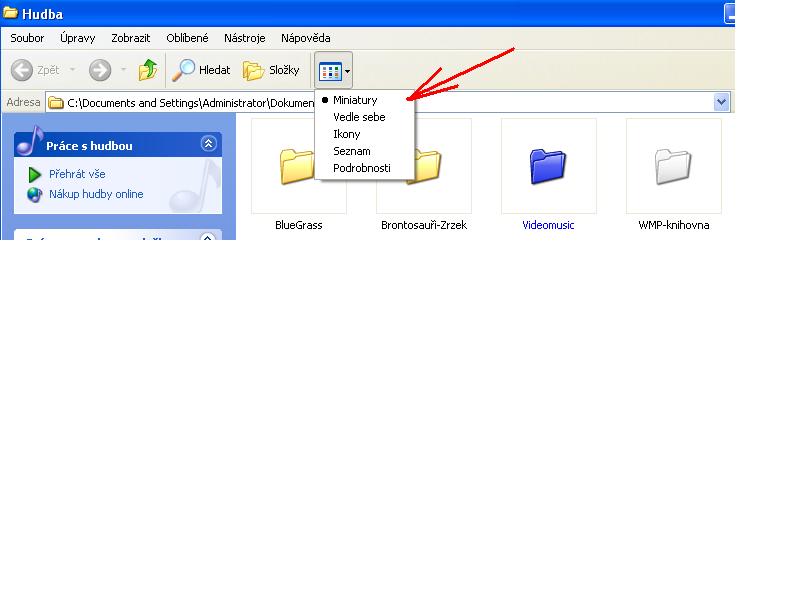The image size is (800, 600).
Task: Select Miniatury view option
Action: (x=364, y=100)
